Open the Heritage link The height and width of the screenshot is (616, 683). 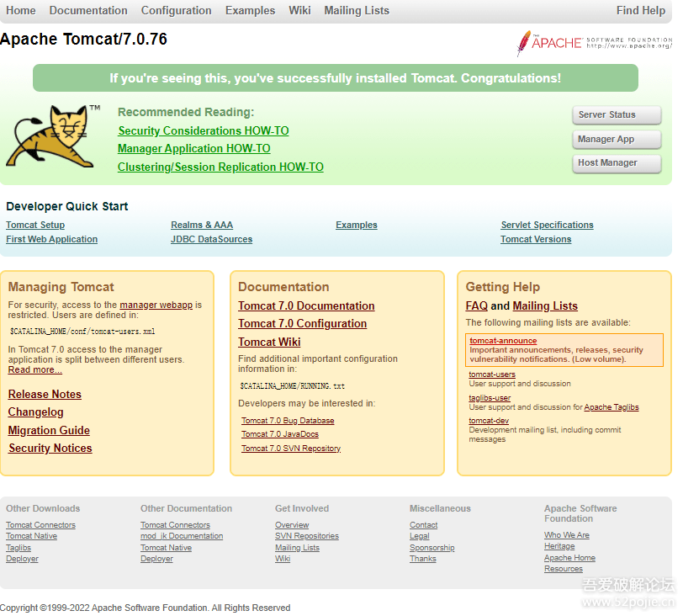click(559, 546)
